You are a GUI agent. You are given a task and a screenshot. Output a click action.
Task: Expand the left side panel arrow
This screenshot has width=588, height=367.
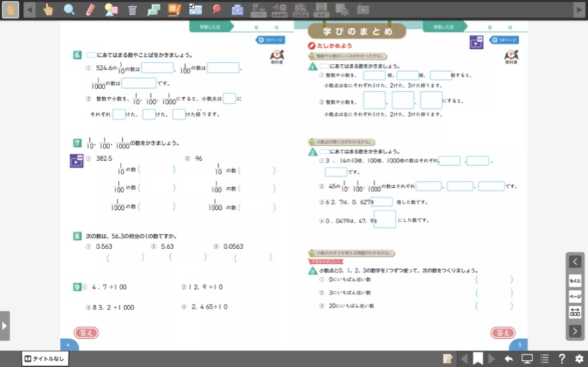(x=5, y=325)
